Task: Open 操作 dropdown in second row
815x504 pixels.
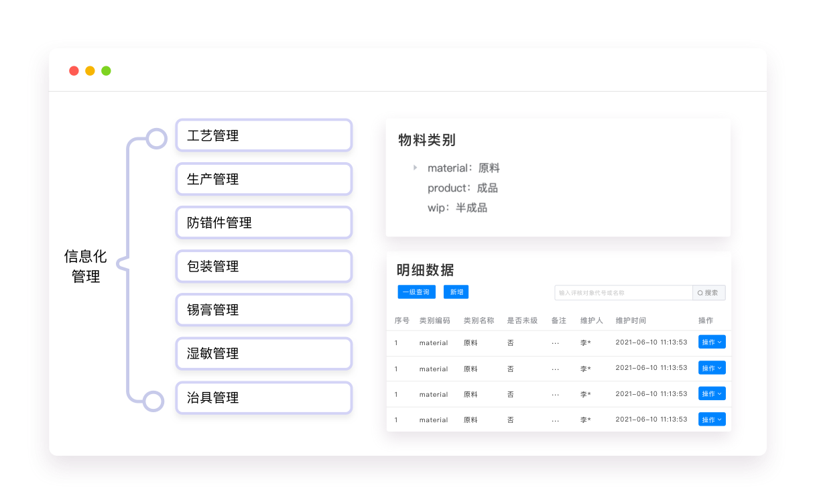Action: pyautogui.click(x=711, y=368)
